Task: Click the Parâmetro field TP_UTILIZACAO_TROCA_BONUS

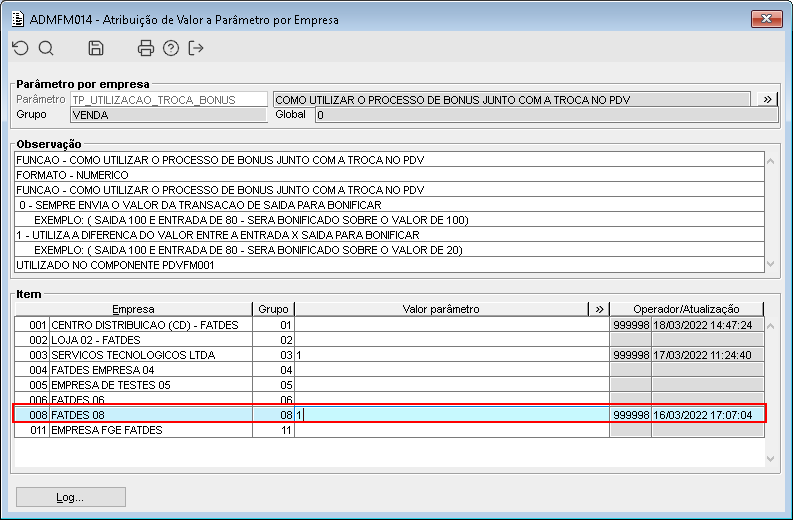Action: pos(168,100)
